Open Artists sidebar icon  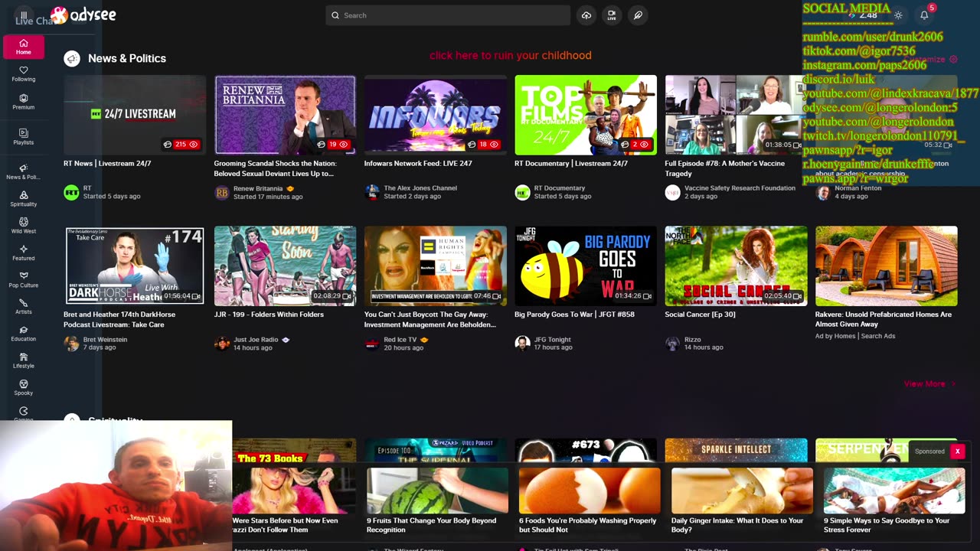click(24, 306)
